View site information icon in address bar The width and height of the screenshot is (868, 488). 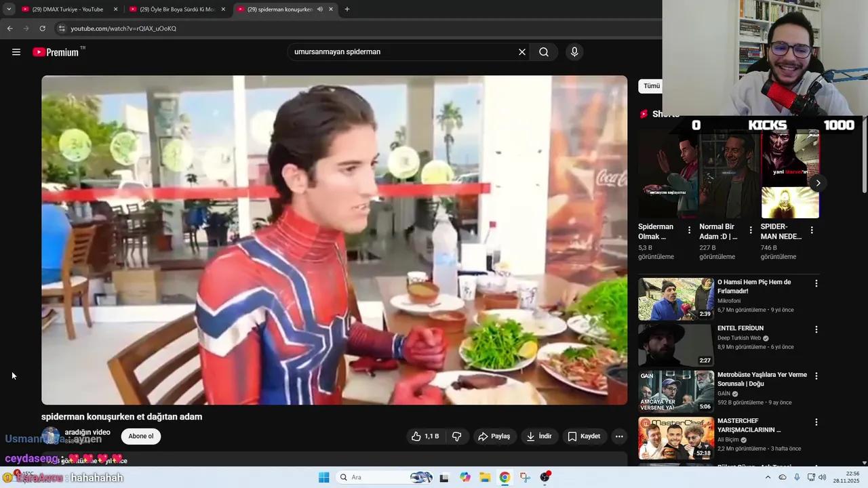pyautogui.click(x=62, y=28)
